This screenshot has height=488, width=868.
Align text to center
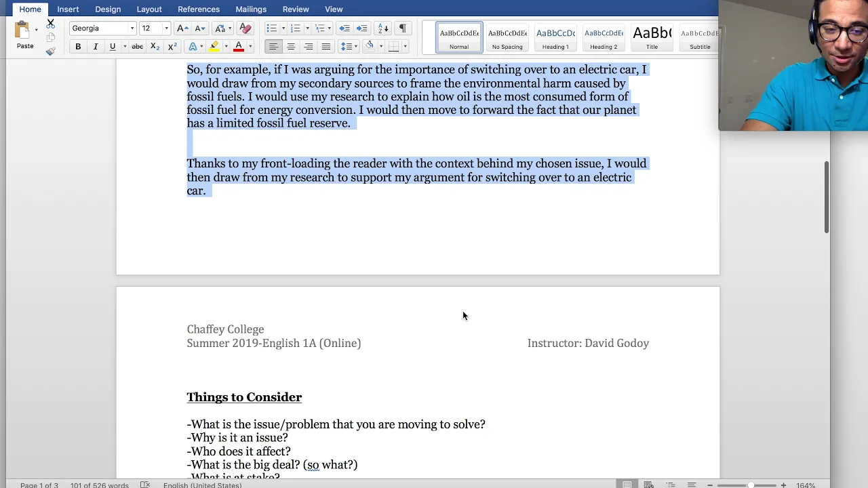click(x=291, y=47)
